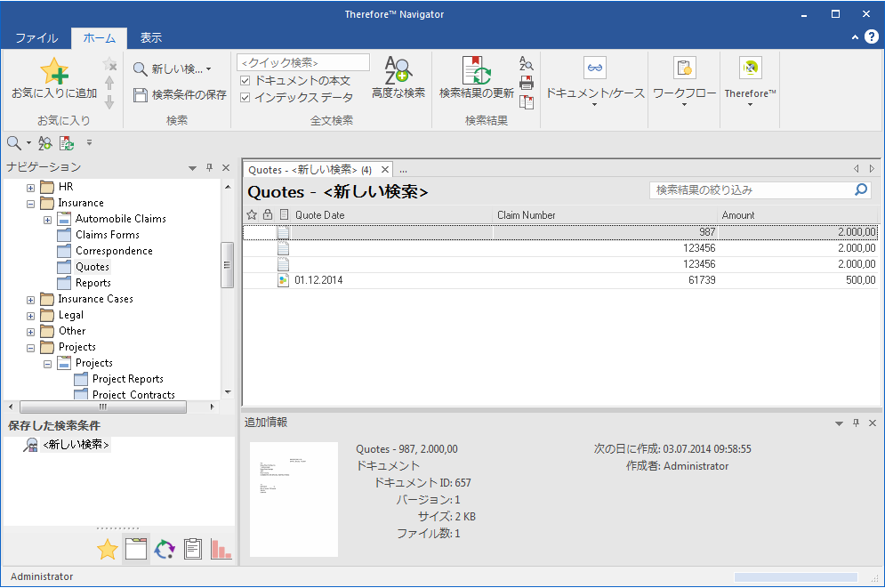The width and height of the screenshot is (885, 588).
Task: Click the remove favorite star icon
Action: pos(109,64)
